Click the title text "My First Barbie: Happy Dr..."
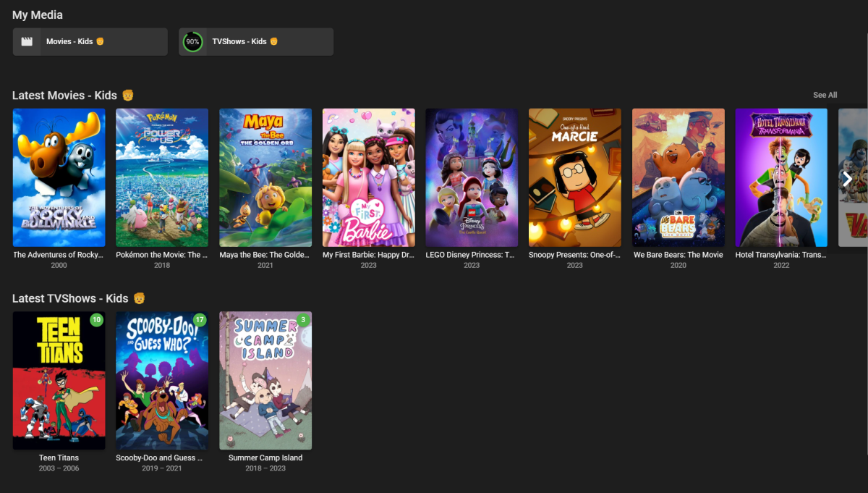 click(369, 255)
